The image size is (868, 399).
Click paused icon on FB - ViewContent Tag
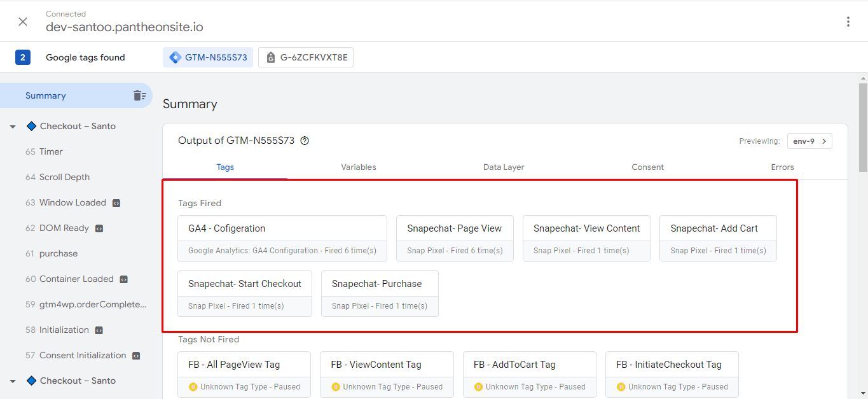coord(335,386)
